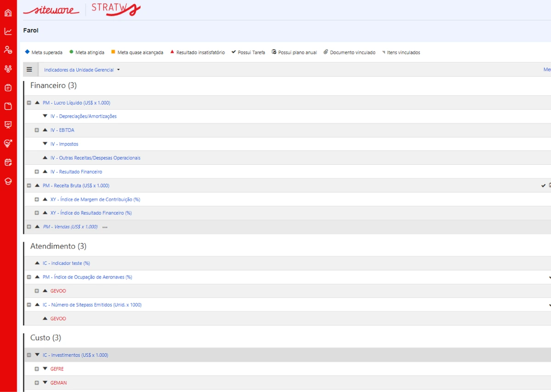The image size is (551, 392).
Task: Open the IV - Impostos link
Action: tap(64, 144)
